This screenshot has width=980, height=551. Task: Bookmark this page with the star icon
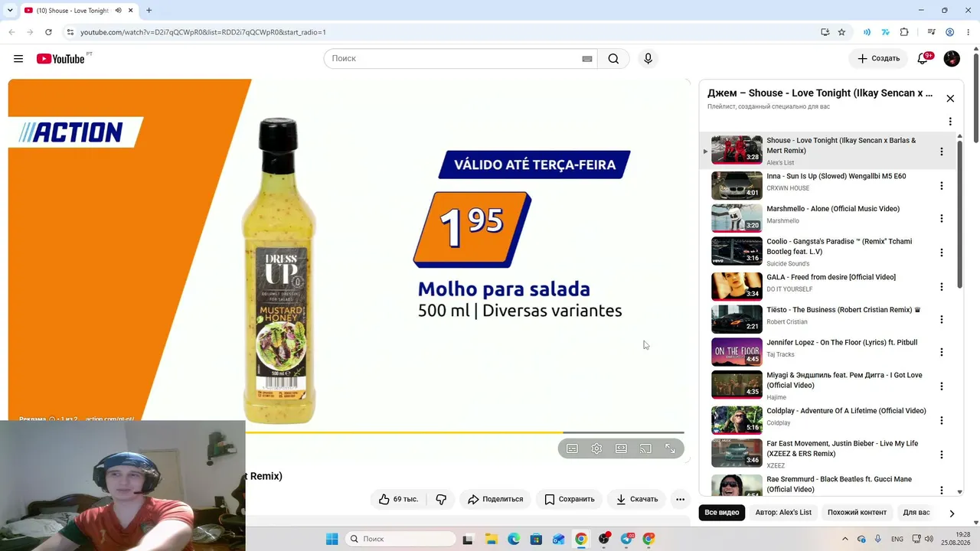click(x=841, y=32)
